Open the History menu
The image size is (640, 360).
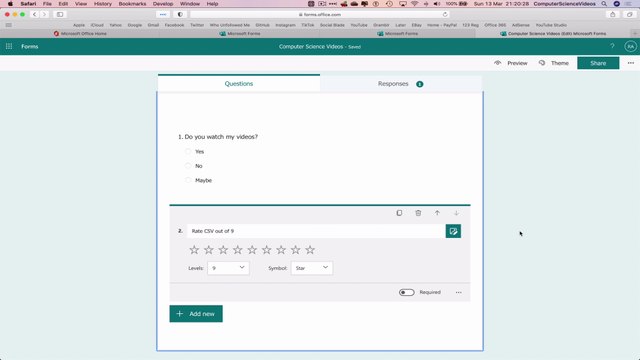point(102,4)
